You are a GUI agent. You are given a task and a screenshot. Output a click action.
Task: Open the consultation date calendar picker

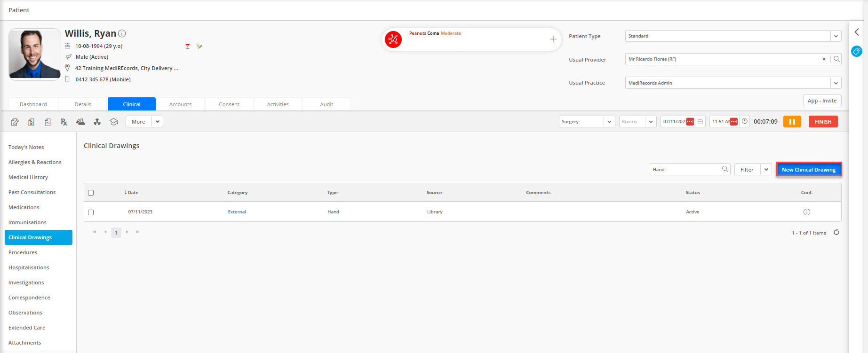(x=700, y=122)
